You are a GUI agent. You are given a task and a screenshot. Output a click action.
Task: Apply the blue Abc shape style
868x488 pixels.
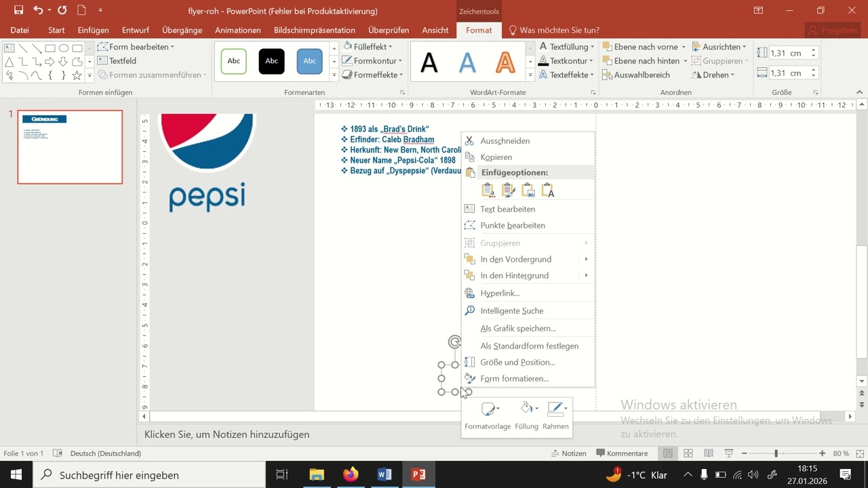(310, 61)
